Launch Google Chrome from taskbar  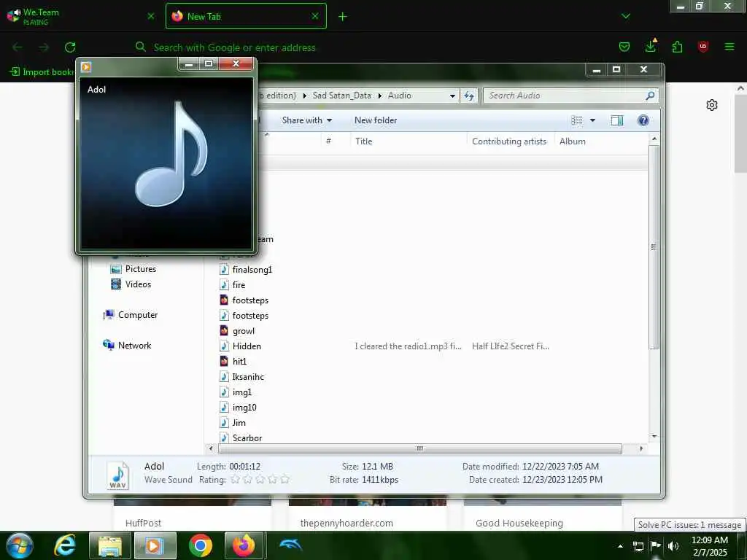pos(201,545)
